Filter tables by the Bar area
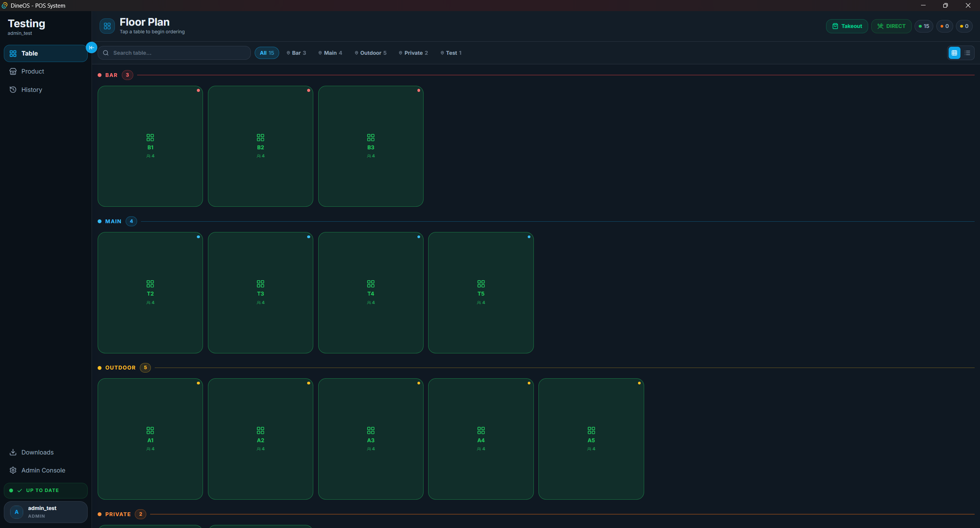 click(x=296, y=53)
